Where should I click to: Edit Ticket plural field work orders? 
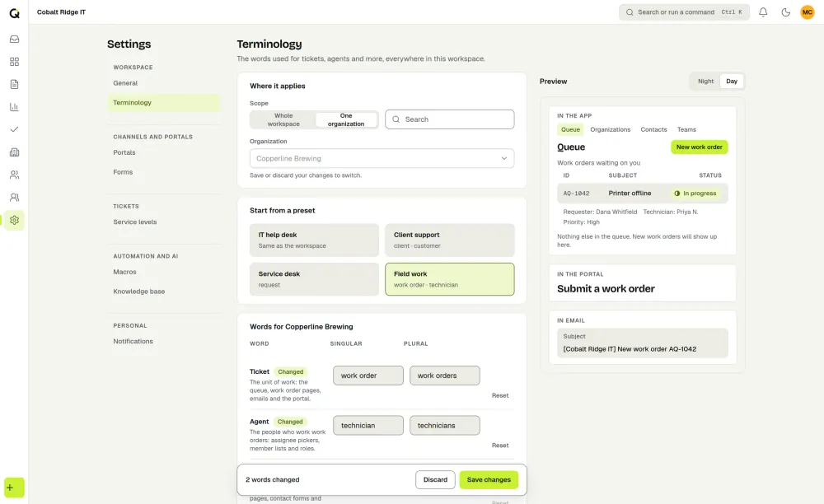click(x=445, y=376)
